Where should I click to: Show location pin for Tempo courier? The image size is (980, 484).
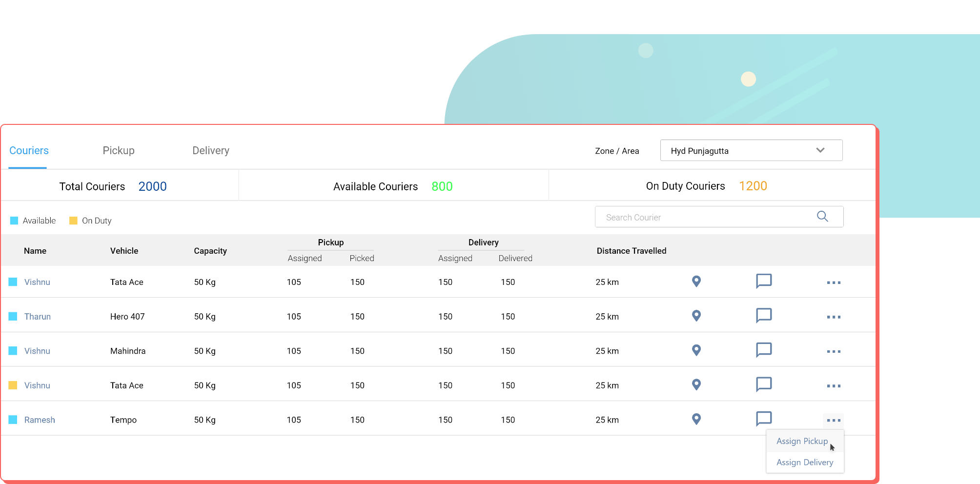[x=696, y=419]
